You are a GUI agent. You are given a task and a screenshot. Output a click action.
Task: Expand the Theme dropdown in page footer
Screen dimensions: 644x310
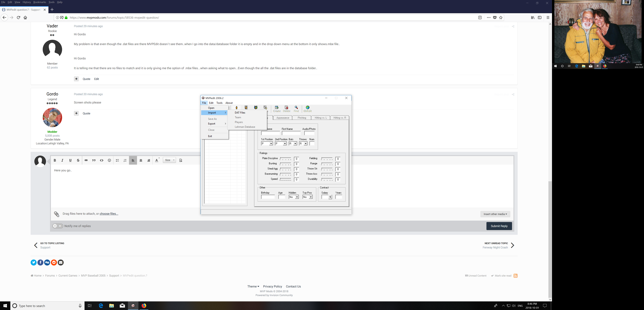tap(253, 287)
